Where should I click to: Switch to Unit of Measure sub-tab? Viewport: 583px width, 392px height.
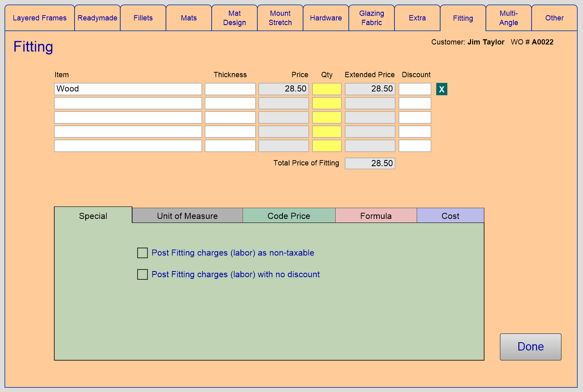coord(187,216)
